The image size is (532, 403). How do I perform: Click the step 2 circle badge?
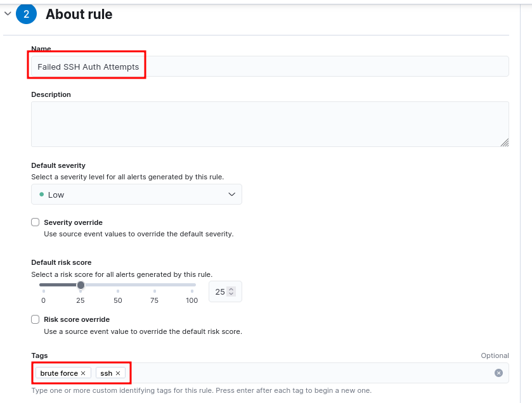click(26, 14)
